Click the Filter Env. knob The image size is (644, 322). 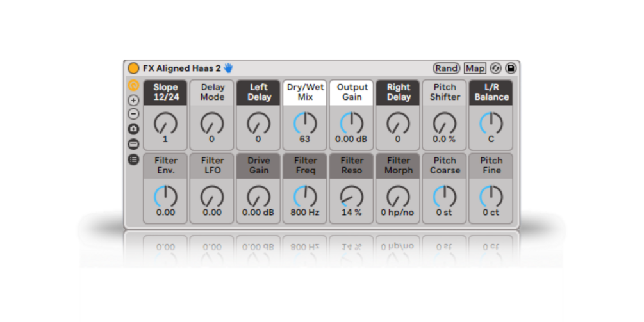tap(165, 197)
